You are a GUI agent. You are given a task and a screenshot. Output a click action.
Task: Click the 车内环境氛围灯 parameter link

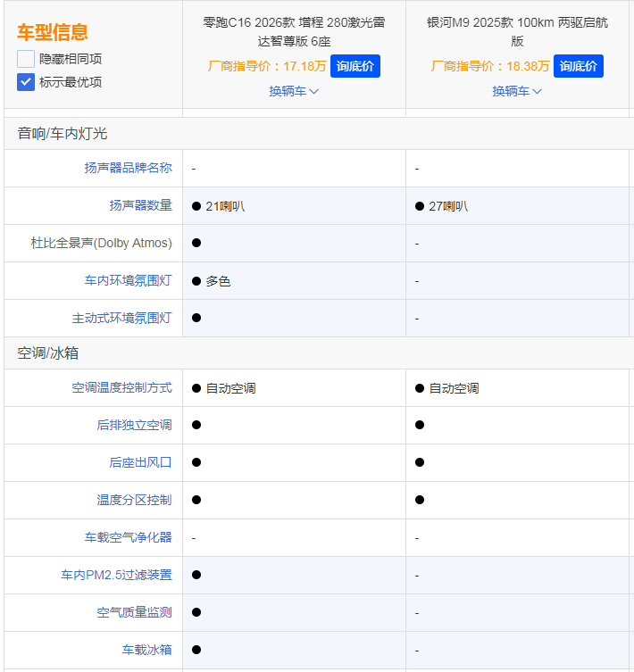(128, 280)
